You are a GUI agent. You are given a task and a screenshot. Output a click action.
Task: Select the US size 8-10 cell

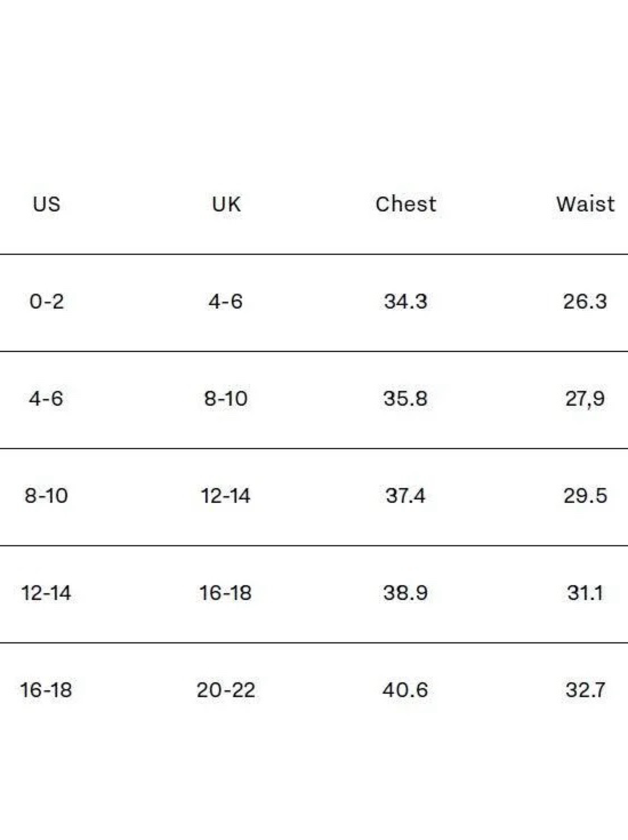click(46, 496)
